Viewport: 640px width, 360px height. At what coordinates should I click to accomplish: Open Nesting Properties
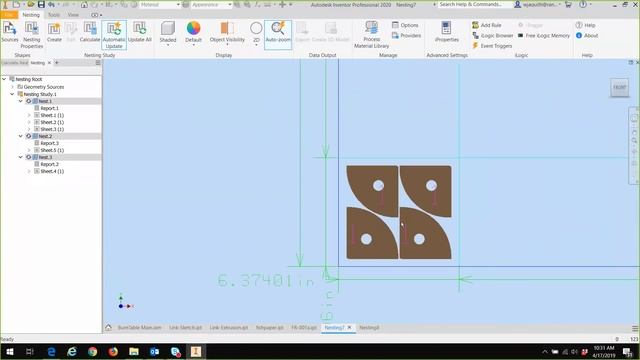pyautogui.click(x=31, y=35)
